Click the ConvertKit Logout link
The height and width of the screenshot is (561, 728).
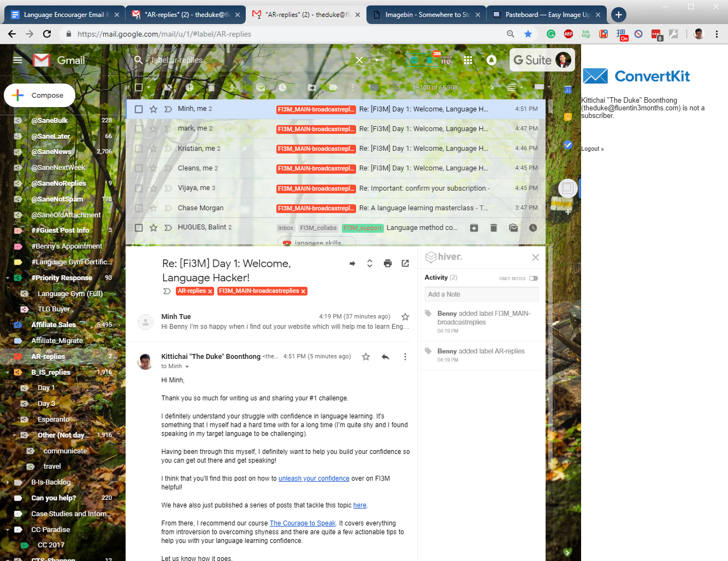592,149
